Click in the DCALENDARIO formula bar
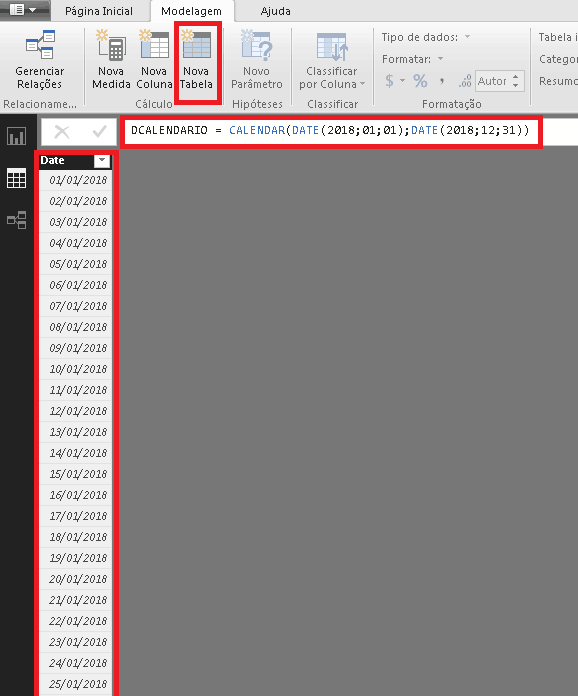Viewport: 578px width, 696px height. tap(331, 130)
